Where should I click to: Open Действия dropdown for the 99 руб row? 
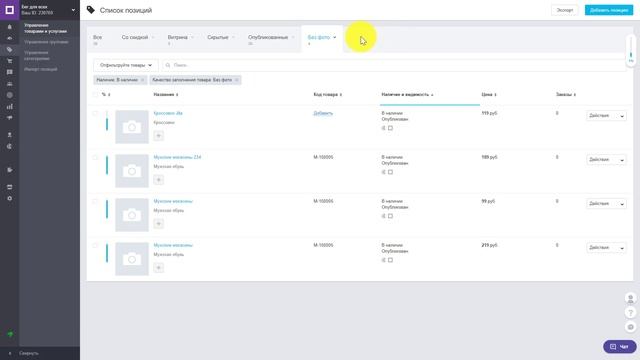pyautogui.click(x=607, y=204)
